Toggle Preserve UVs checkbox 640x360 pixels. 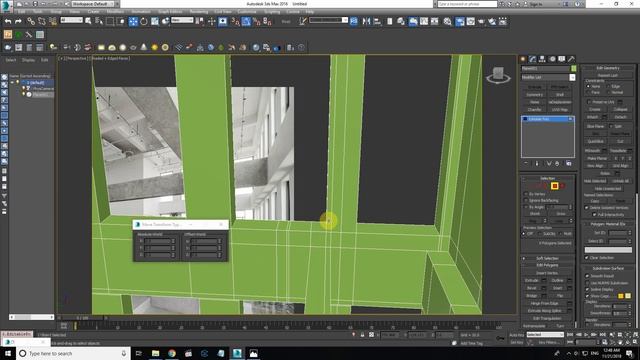(589, 102)
